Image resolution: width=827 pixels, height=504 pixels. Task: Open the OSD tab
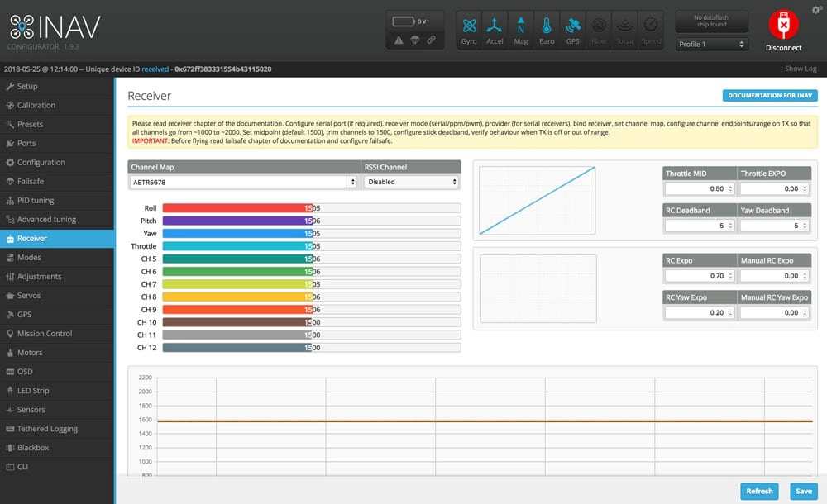57,371
